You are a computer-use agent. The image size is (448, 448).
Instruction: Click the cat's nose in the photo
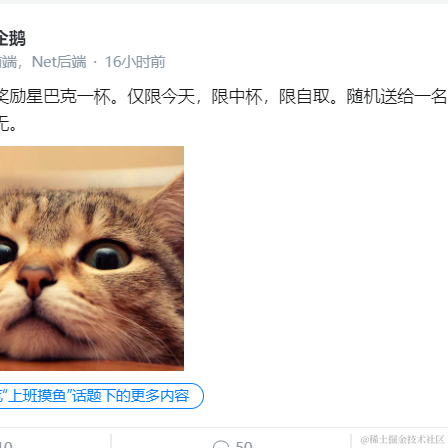36,281
